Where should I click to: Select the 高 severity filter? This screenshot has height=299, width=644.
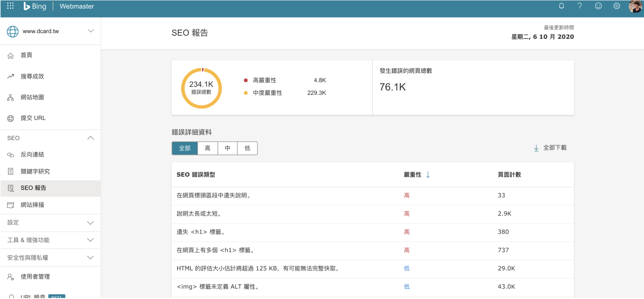(207, 148)
